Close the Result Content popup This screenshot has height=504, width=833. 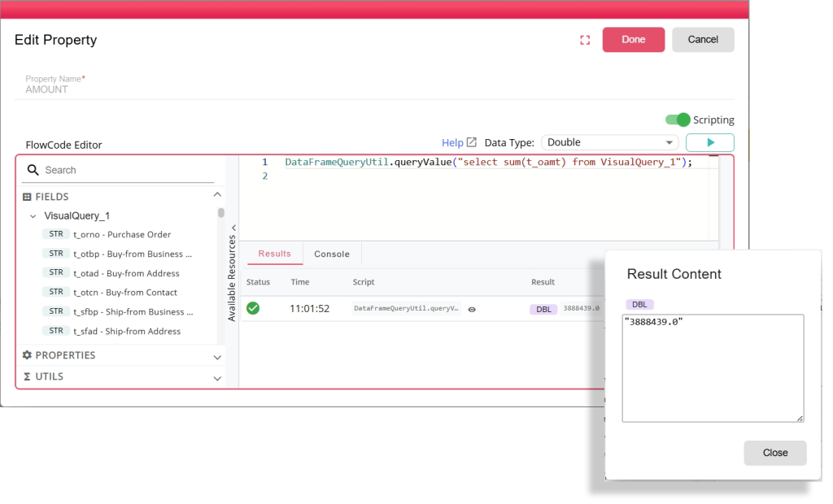774,453
